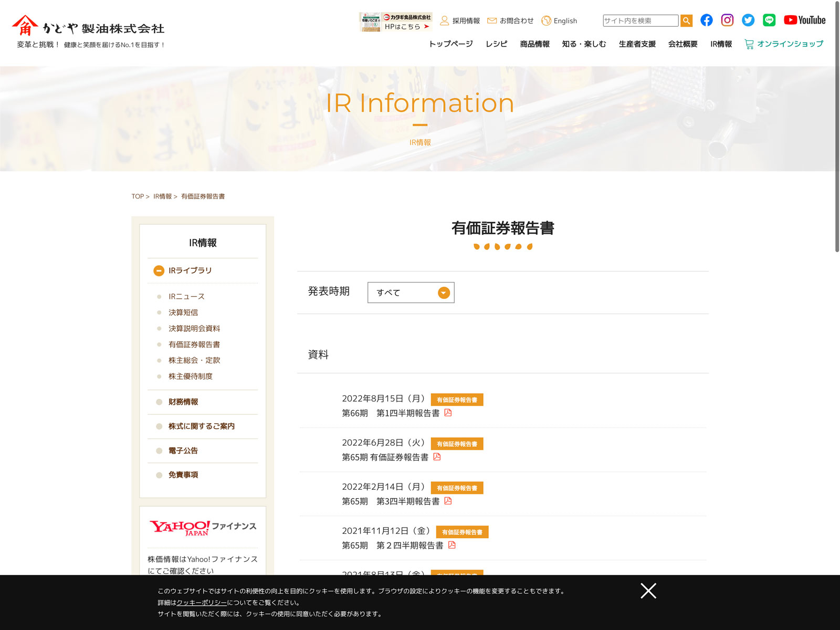Click the page vertical scrollbar
Viewport: 840px width, 630px height.
(837, 126)
